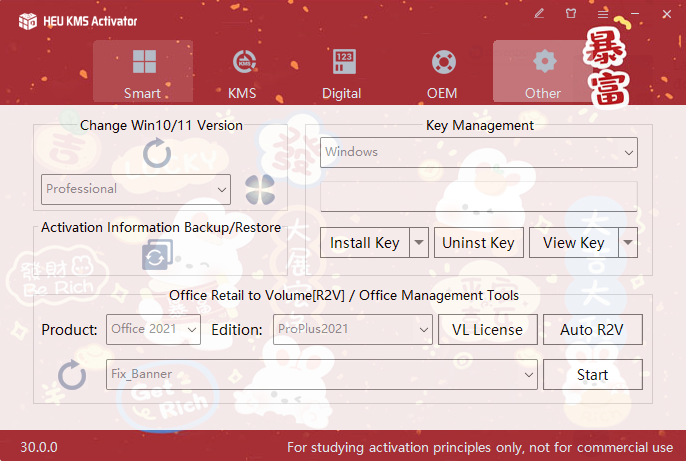This screenshot has height=461, width=686.
Task: Click the Uninst Key button
Action: (479, 242)
